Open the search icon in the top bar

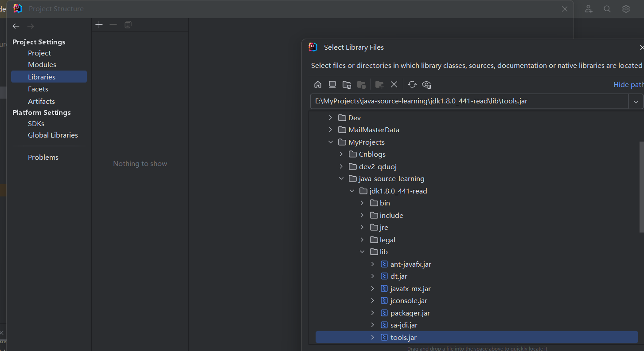pos(607,9)
